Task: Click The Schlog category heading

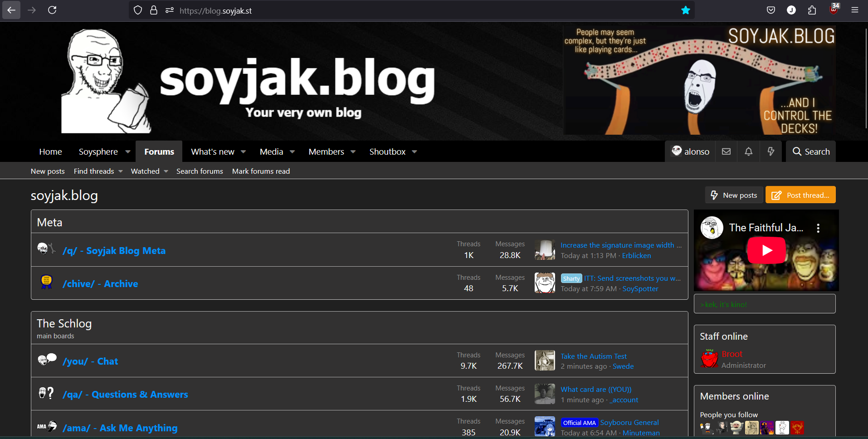Action: coord(64,323)
